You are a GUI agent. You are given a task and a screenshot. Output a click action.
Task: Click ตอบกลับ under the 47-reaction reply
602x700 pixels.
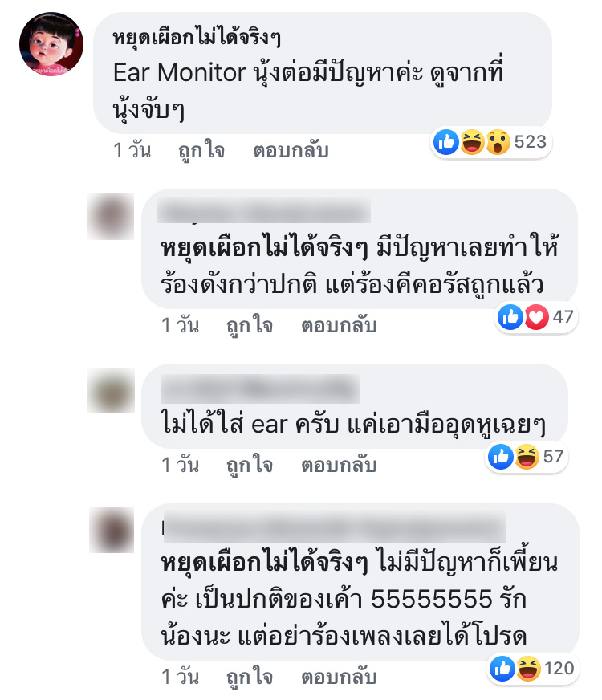coord(340,325)
